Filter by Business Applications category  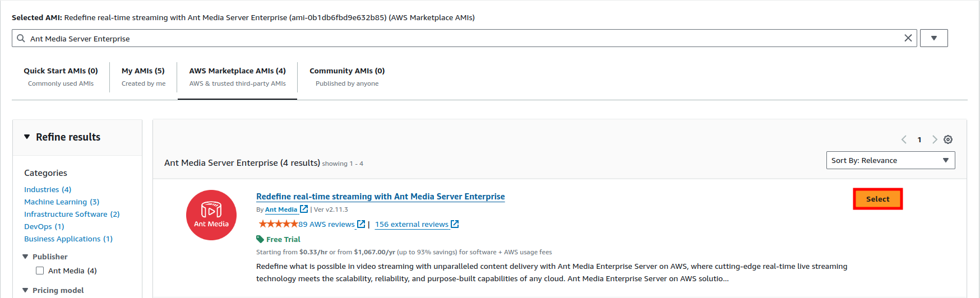point(68,239)
